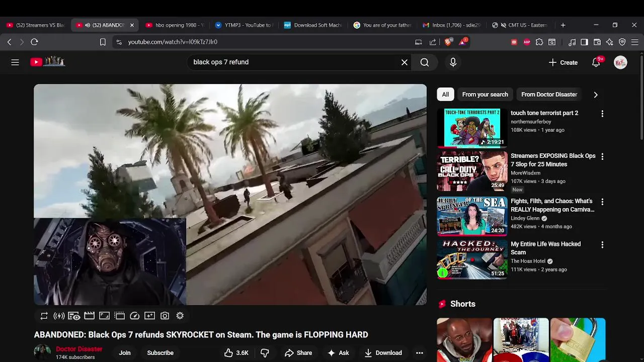Open touch tone terrorist part 2 thumbnail
The width and height of the screenshot is (644, 362).
[472, 128]
